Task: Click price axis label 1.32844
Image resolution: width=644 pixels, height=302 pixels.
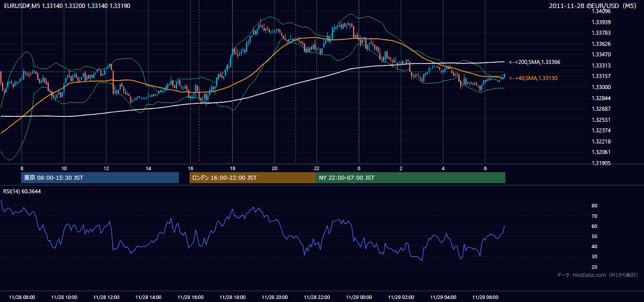Action: pyautogui.click(x=601, y=98)
